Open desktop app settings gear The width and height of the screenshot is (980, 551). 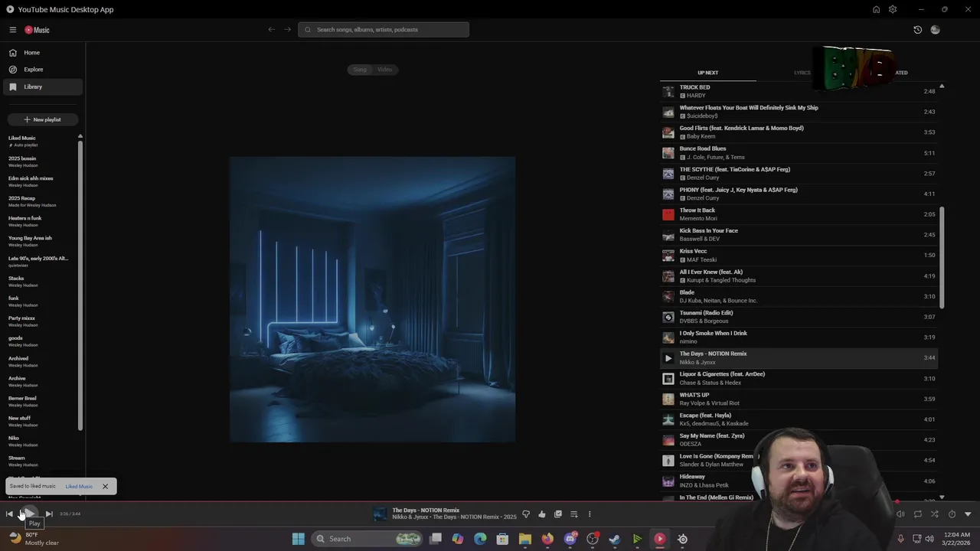893,9
